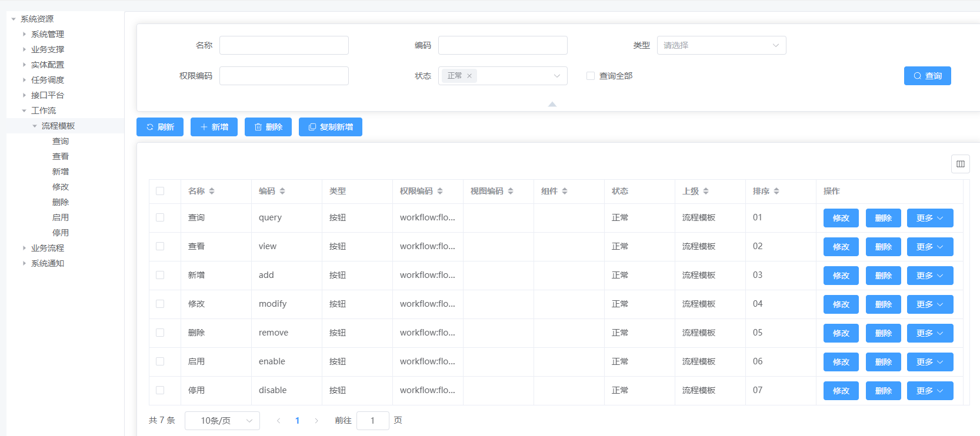The width and height of the screenshot is (980, 436).
Task: Open 更多 dropdown for the disable row
Action: coord(930,391)
